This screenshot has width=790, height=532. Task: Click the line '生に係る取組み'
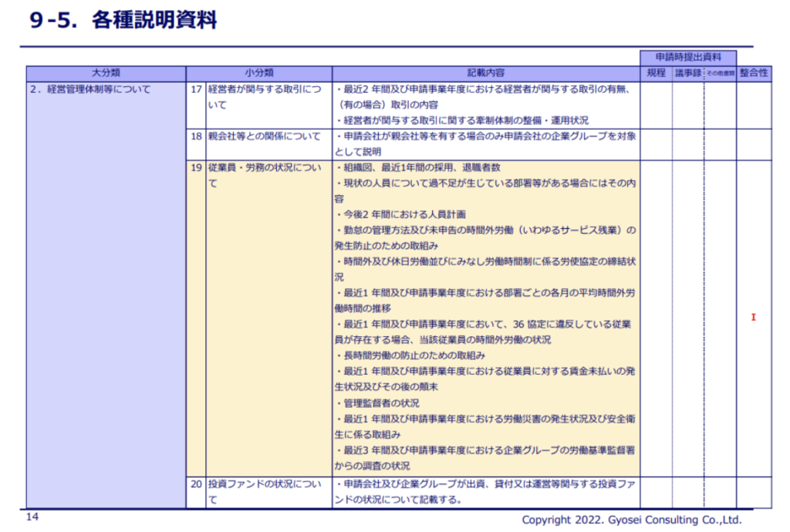[x=368, y=435]
